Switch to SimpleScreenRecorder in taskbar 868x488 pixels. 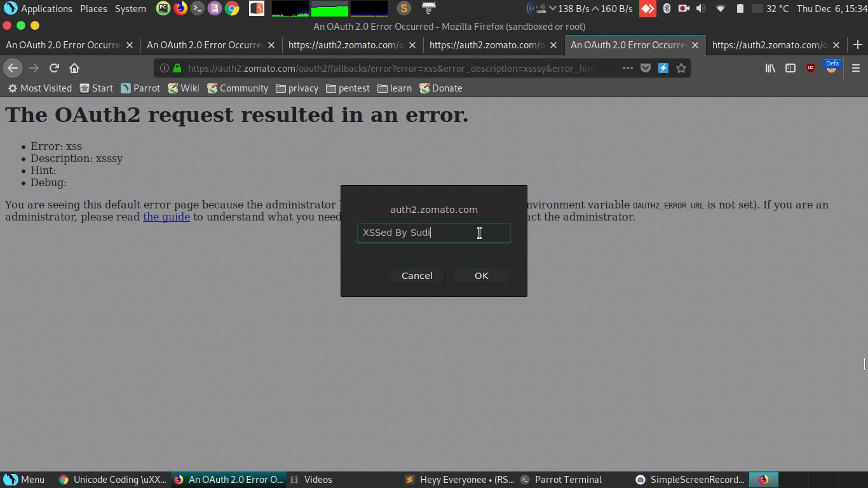[690, 480]
